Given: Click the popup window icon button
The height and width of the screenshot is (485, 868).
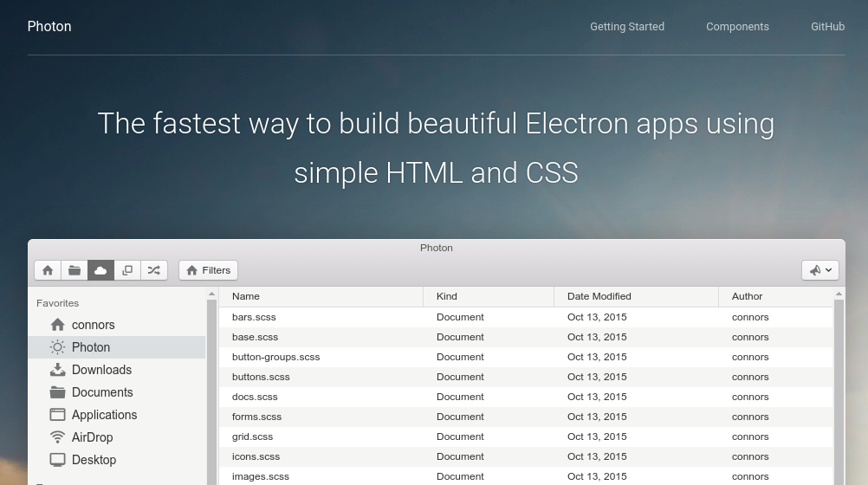Looking at the screenshot, I should click(x=127, y=270).
